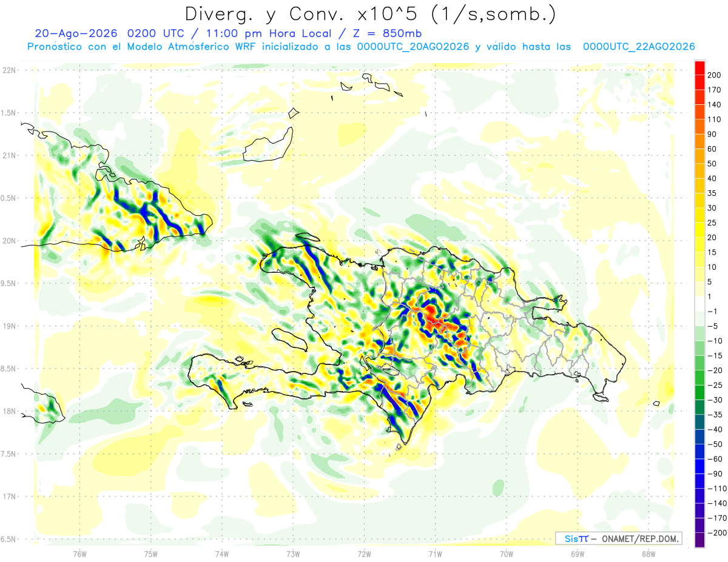Click the '19N' latitude label
728x562 pixels.
9,326
